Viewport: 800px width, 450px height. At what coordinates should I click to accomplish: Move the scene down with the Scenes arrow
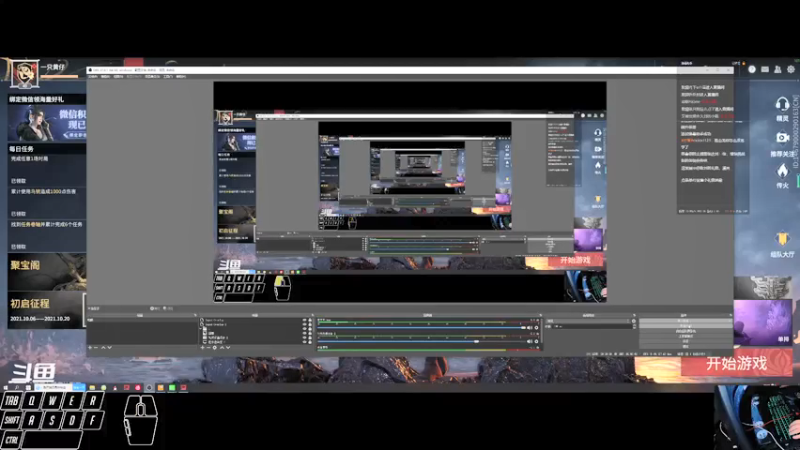pyautogui.click(x=109, y=348)
